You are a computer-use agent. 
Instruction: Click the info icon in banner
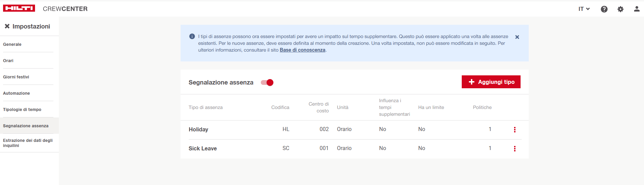pyautogui.click(x=192, y=36)
